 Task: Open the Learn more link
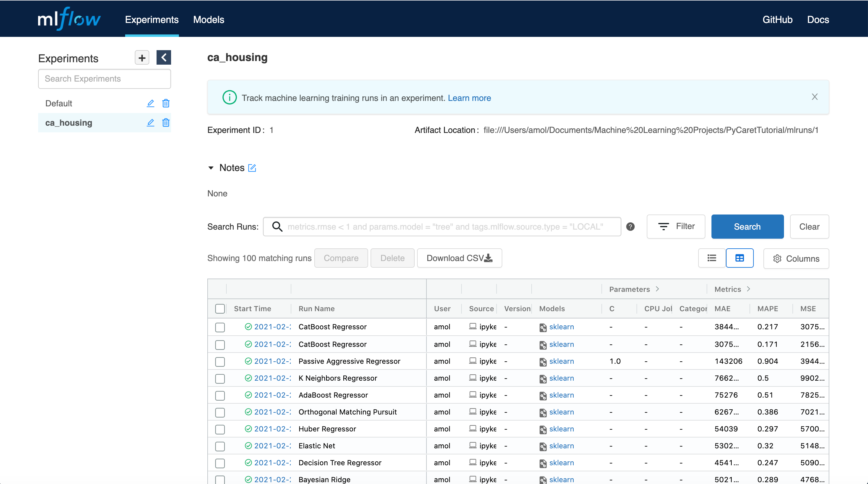(469, 98)
